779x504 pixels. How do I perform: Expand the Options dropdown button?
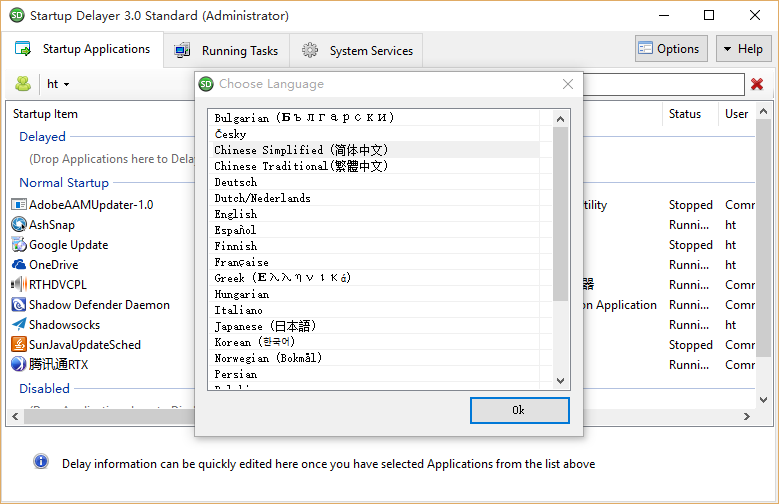click(x=671, y=49)
